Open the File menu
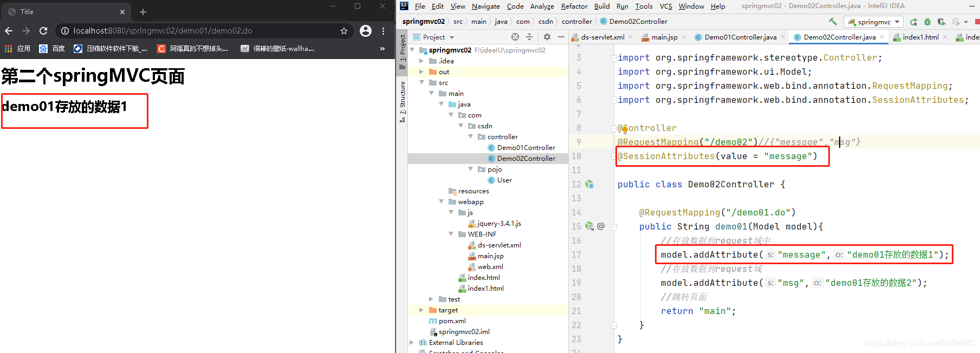The height and width of the screenshot is (353, 980). (x=420, y=6)
